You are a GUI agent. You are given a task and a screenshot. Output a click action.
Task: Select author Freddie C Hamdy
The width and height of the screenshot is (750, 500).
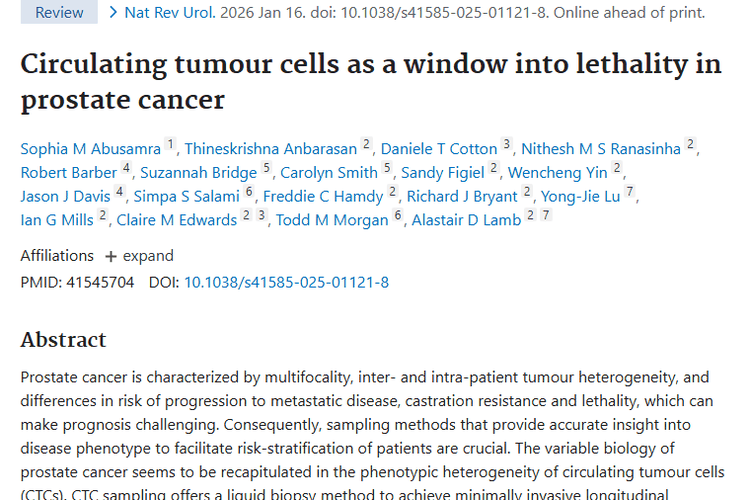(323, 196)
